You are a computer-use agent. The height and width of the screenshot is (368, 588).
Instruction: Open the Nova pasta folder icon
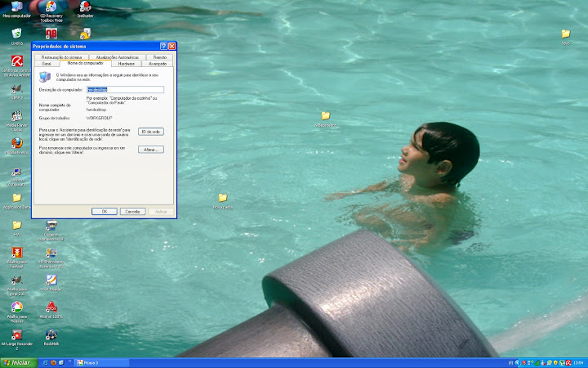[x=223, y=201]
